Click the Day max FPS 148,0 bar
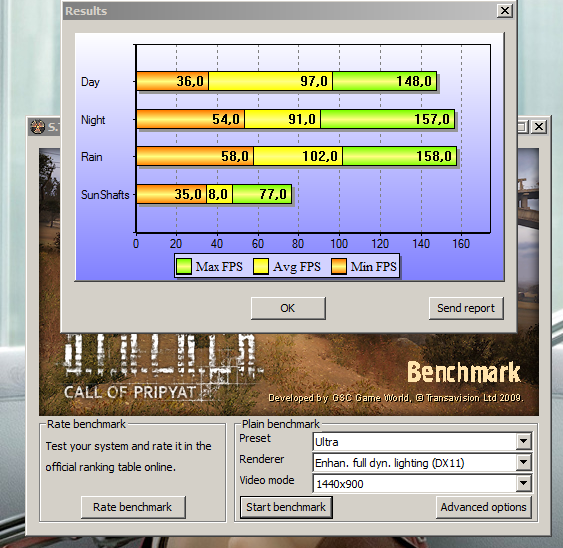The width and height of the screenshot is (563, 548). [x=385, y=81]
